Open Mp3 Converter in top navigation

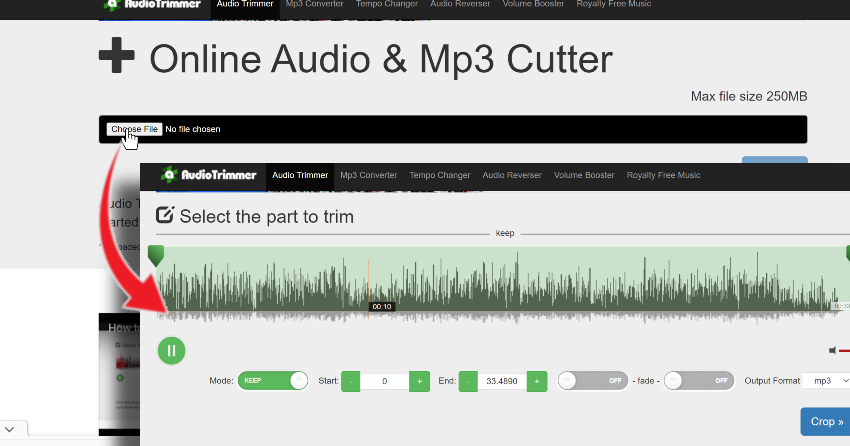coord(314,4)
